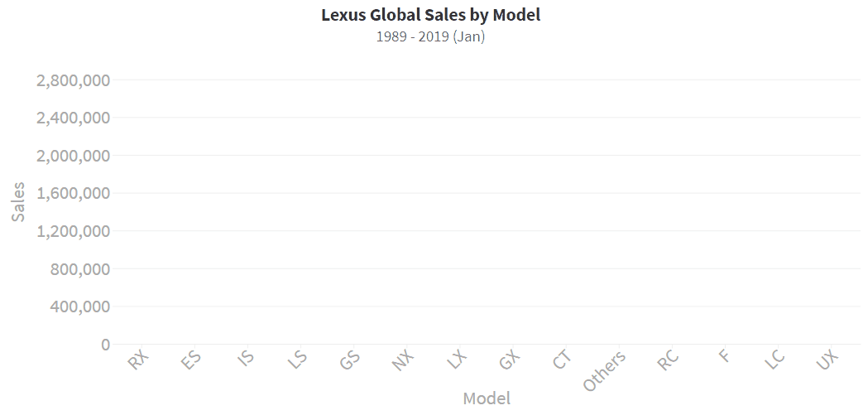Click the NX model axis label
868x420 pixels.
(404, 360)
